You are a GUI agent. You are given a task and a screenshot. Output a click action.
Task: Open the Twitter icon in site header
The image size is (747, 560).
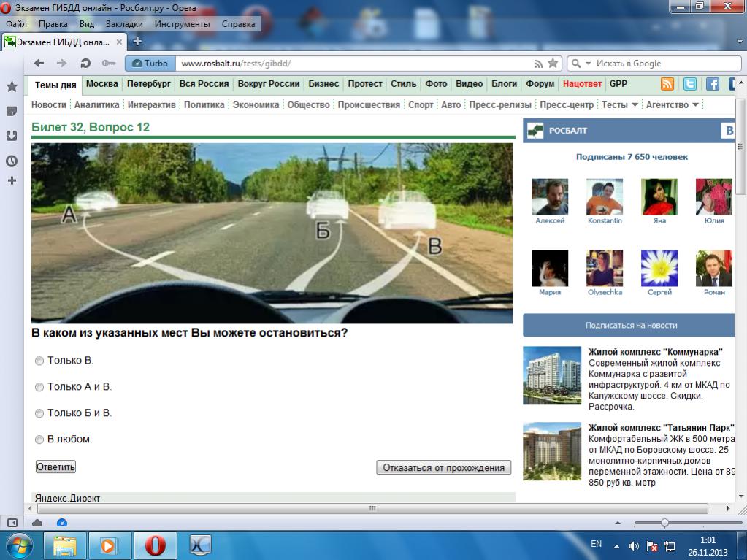[689, 84]
